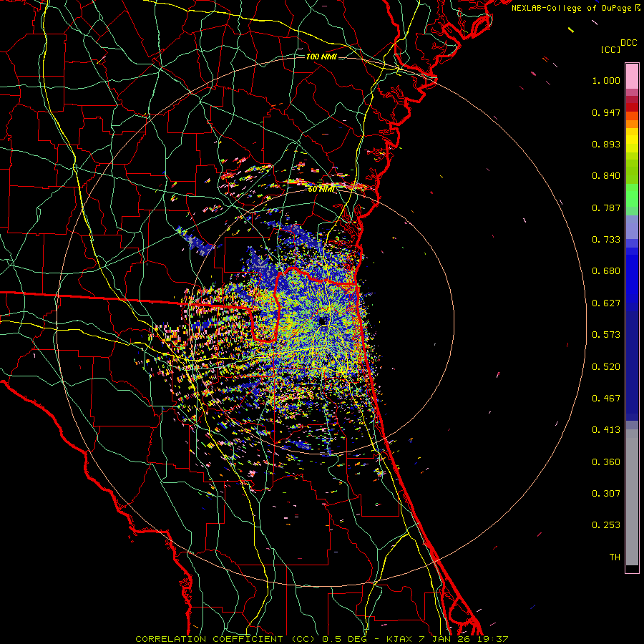Click the 0.893 scale value
Viewport: 644px width, 644px height.
[x=606, y=144]
